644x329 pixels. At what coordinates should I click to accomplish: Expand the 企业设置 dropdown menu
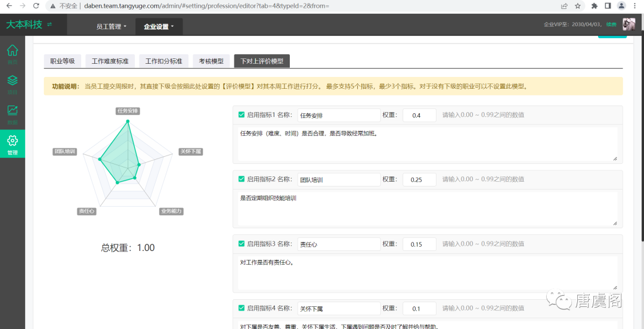pos(159,27)
